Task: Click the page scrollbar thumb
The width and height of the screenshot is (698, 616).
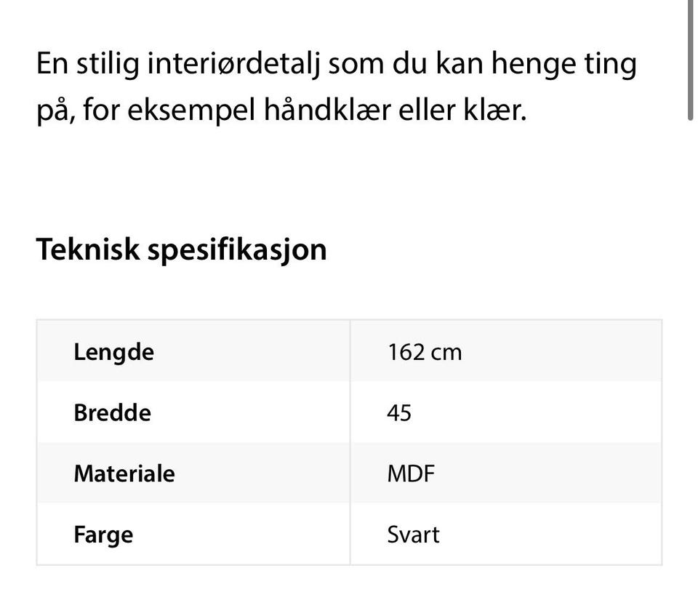Action: click(x=691, y=60)
